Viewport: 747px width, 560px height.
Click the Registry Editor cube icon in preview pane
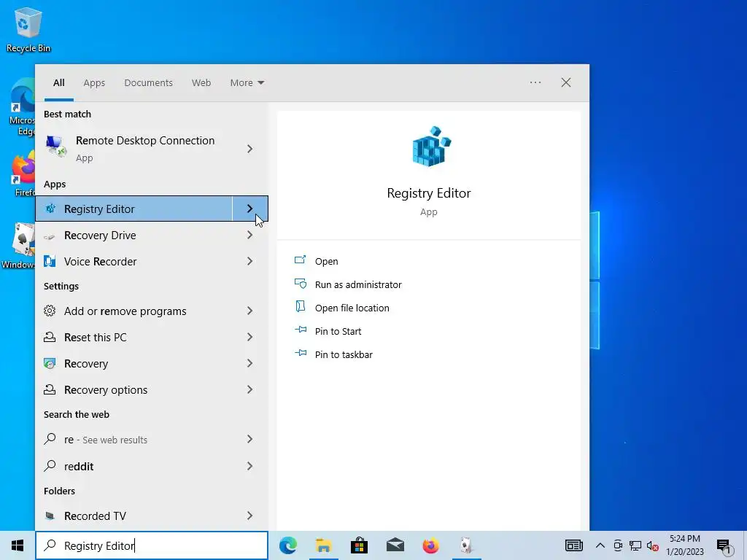point(430,146)
